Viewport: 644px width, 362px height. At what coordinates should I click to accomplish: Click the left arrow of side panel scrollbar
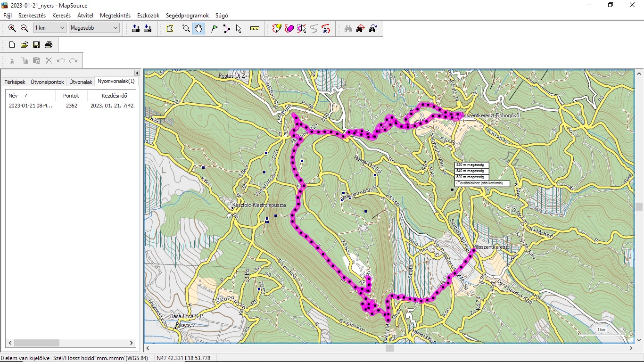tap(9, 343)
